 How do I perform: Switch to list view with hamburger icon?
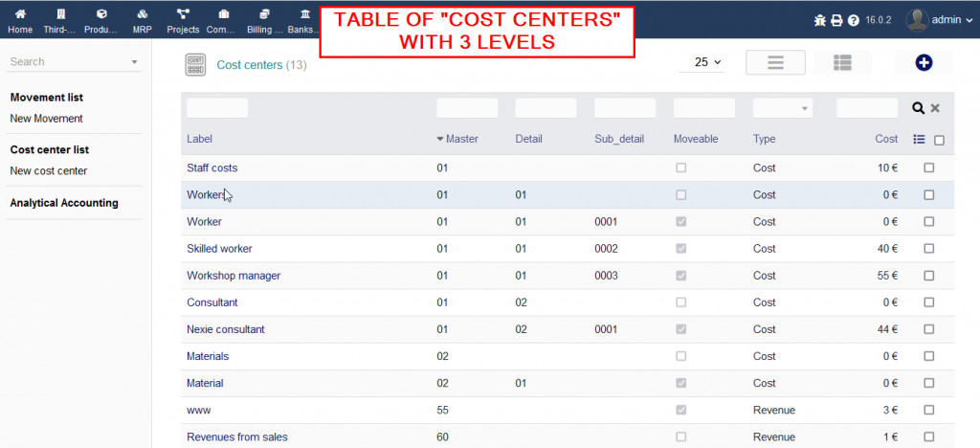(775, 62)
